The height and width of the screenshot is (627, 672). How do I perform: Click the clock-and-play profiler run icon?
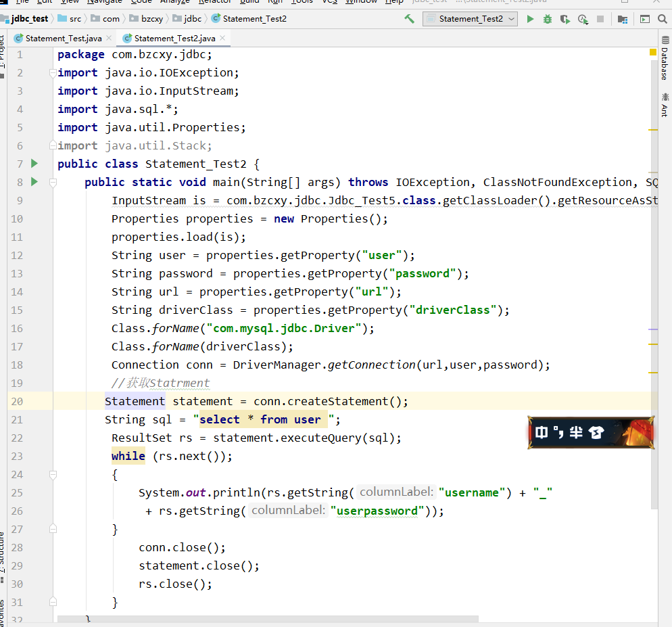tap(583, 20)
